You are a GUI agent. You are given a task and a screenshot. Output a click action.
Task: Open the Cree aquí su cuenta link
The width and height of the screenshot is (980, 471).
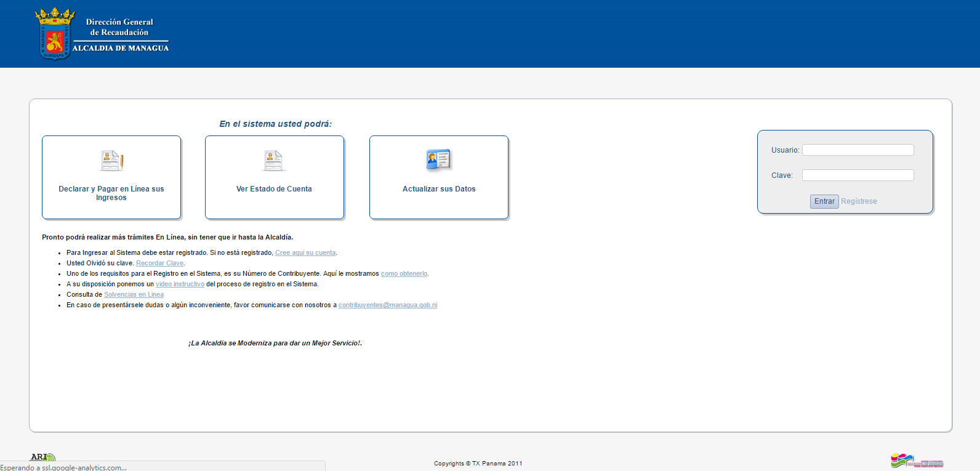305,253
